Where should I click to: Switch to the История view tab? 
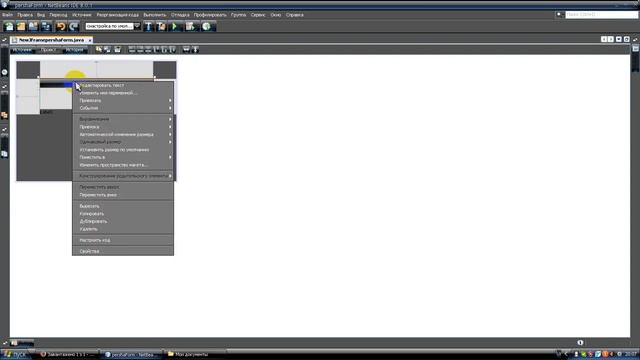click(74, 50)
